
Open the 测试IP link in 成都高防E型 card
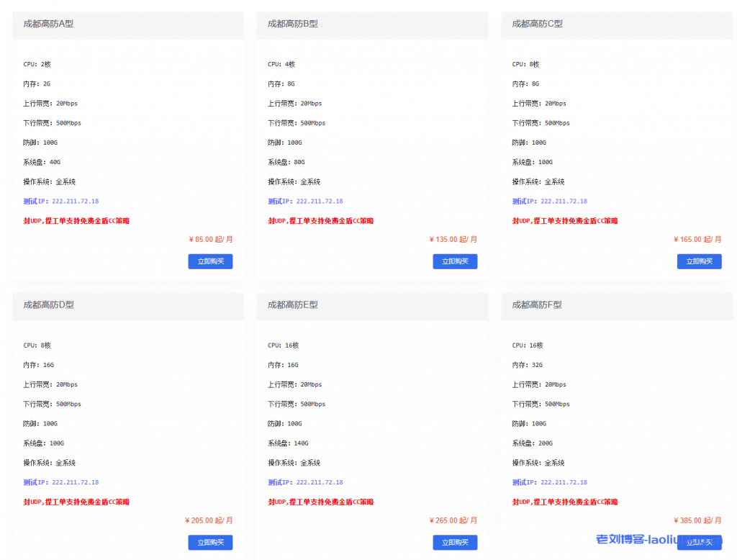[x=305, y=482]
